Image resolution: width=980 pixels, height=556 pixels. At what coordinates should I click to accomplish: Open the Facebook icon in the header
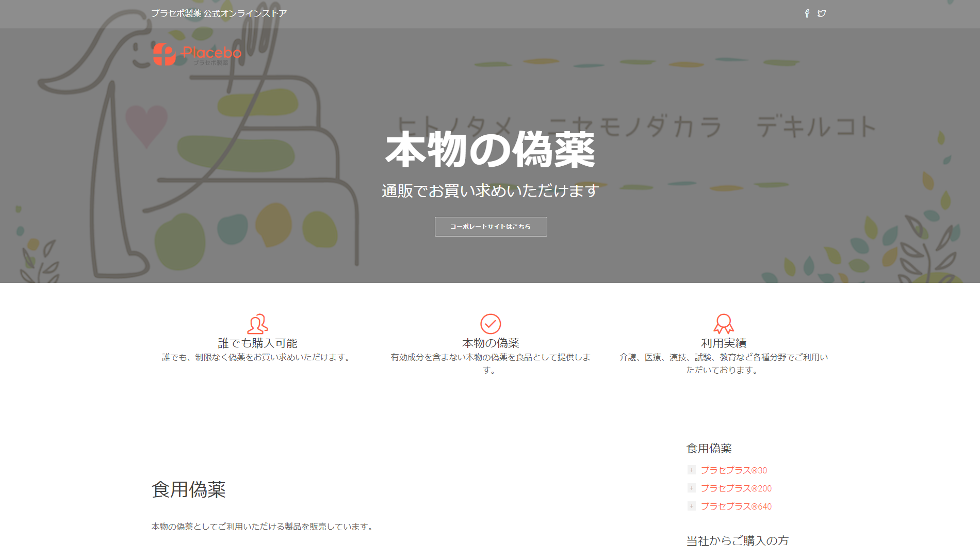807,13
